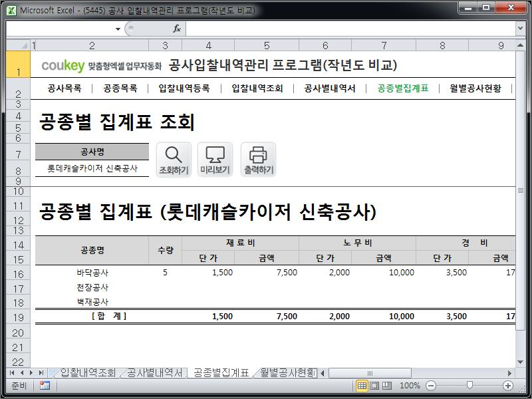This screenshot has width=532, height=399.
Task: Open the 공종목록 menu
Action: click(x=120, y=88)
